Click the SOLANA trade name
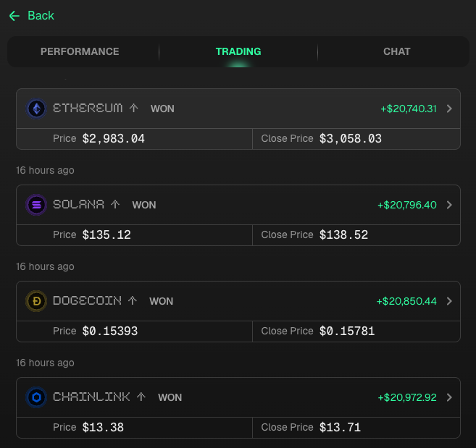The image size is (476, 448). point(79,204)
